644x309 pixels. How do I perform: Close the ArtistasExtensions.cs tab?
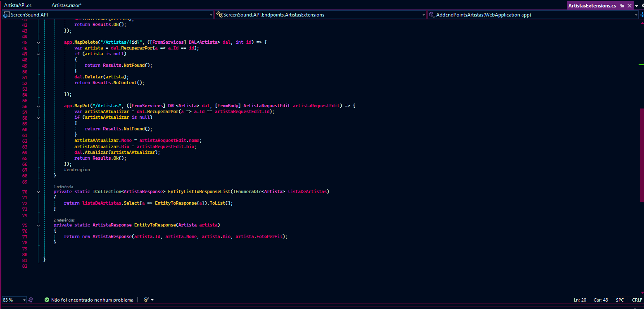630,6
